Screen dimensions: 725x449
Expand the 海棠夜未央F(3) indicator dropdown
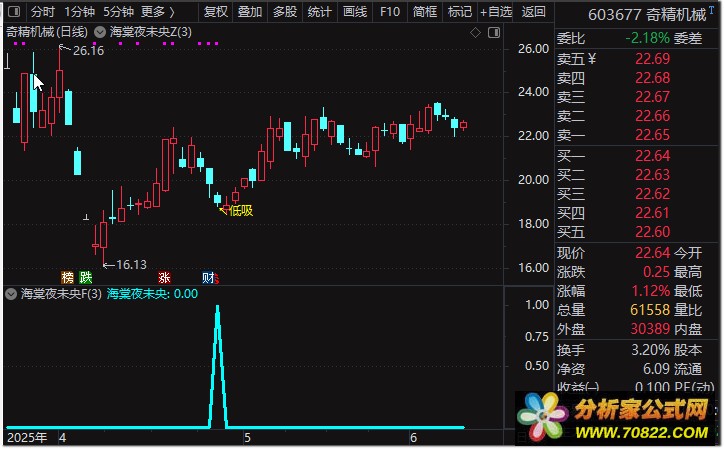coord(11,294)
